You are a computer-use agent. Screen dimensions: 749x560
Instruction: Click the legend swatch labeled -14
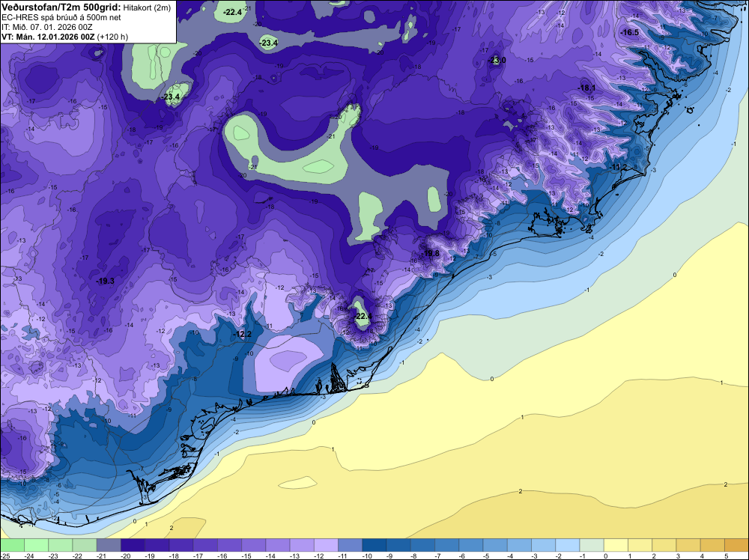click(278, 545)
